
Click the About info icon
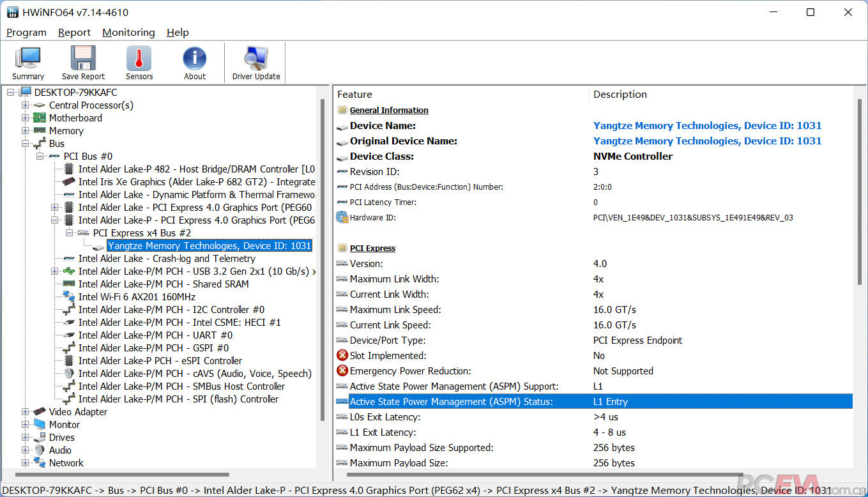coord(195,63)
